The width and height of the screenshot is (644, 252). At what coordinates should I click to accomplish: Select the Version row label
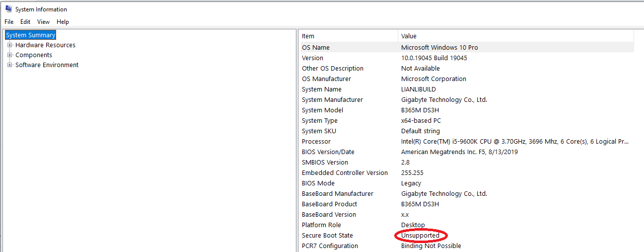312,58
